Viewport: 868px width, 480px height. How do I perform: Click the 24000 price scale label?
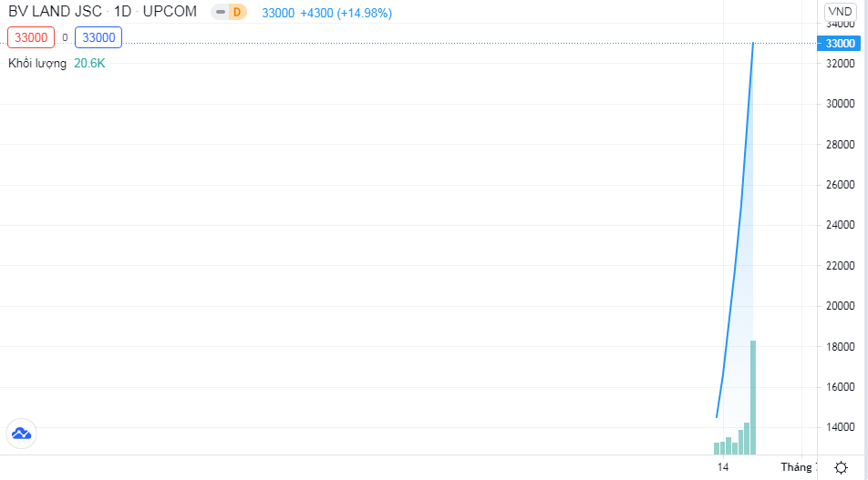(x=841, y=225)
